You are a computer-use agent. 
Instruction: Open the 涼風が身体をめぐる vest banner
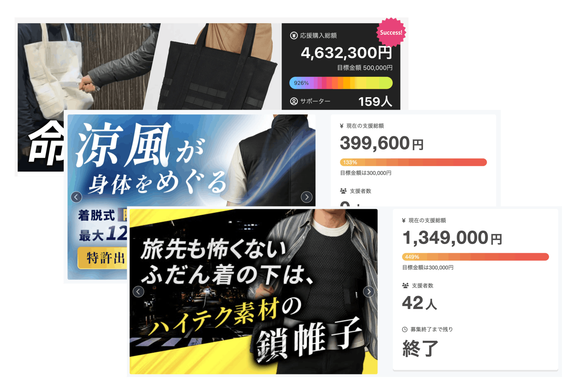[x=192, y=160]
